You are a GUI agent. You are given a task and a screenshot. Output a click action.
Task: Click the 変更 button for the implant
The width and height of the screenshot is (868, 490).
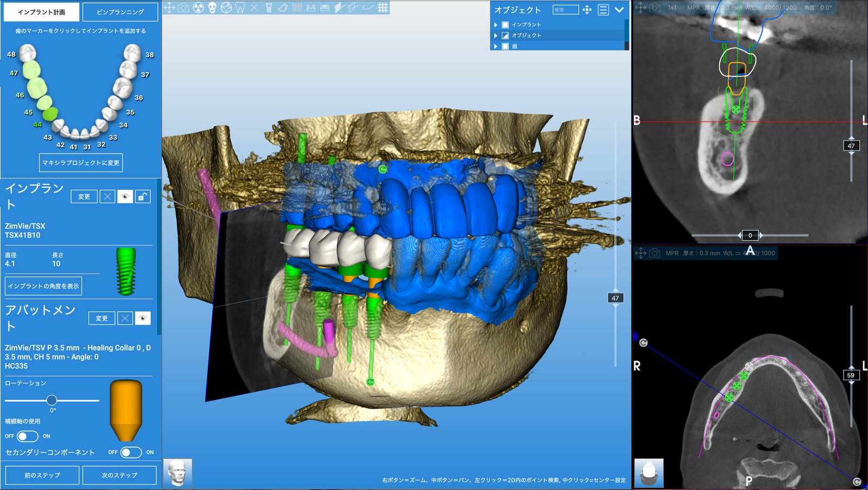(x=84, y=196)
